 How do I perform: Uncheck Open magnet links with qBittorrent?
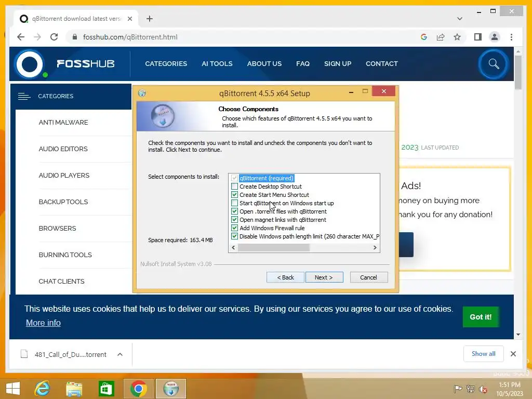[234, 220]
